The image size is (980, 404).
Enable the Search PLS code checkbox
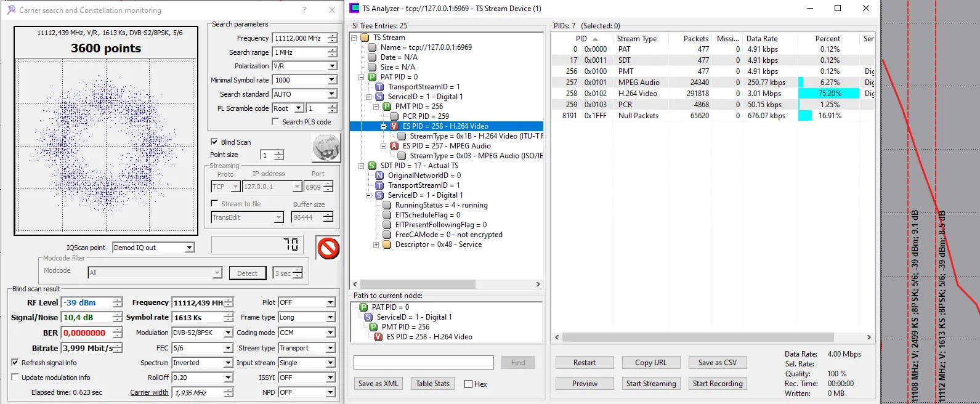(x=275, y=122)
